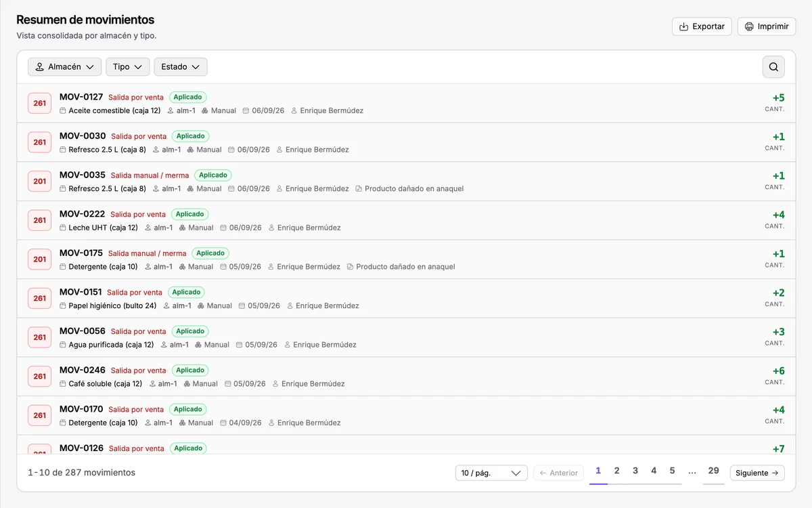
Task: Click 'Salida por venta' label on MOV-0222
Action: pyautogui.click(x=138, y=214)
